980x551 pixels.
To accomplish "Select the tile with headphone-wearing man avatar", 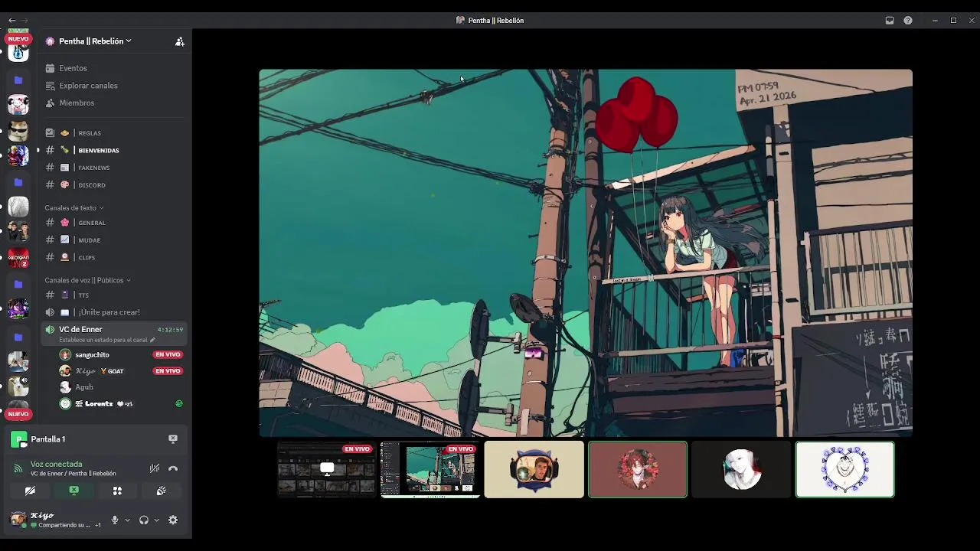I will coord(534,469).
